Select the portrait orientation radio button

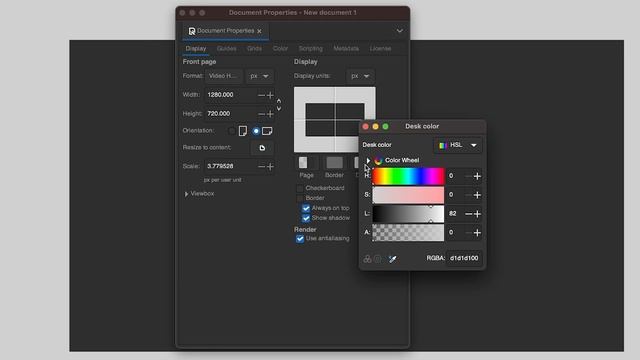coord(232,131)
